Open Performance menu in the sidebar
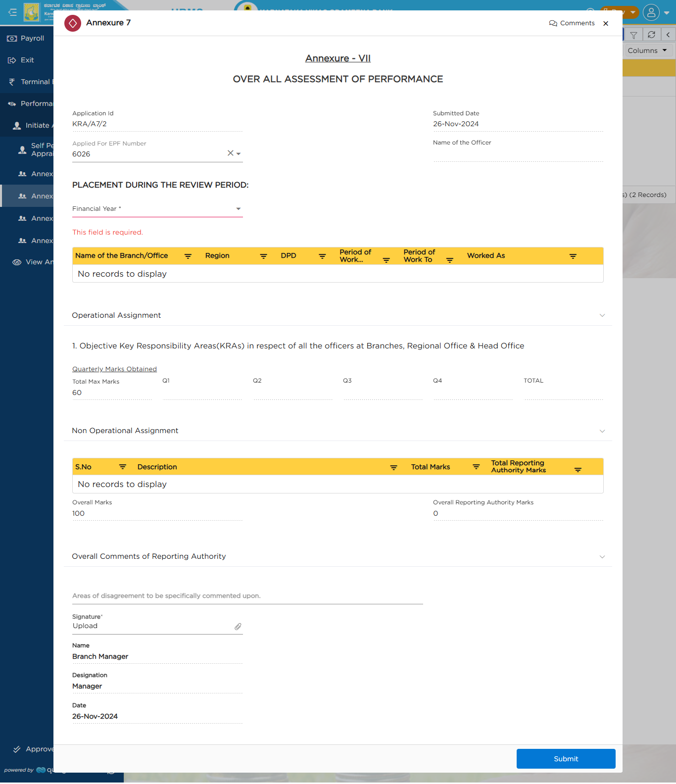Screen dimensions: 676x784 27,103
